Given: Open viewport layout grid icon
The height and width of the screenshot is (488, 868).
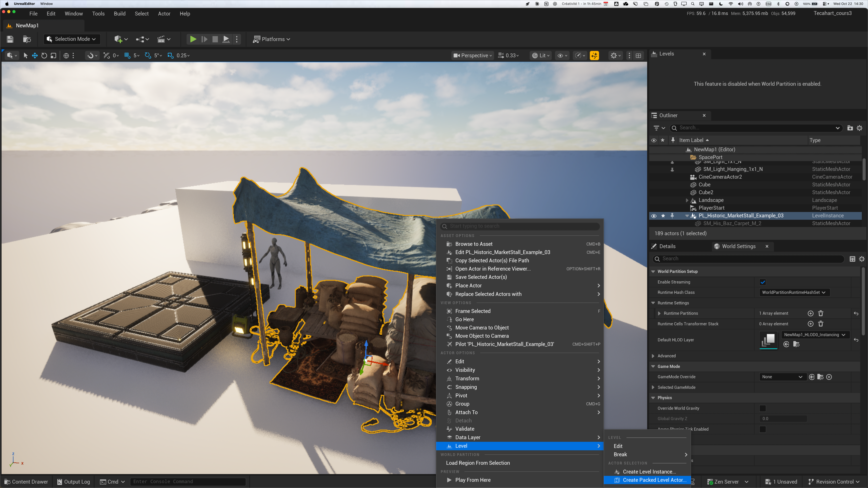Looking at the screenshot, I should click(x=638, y=56).
